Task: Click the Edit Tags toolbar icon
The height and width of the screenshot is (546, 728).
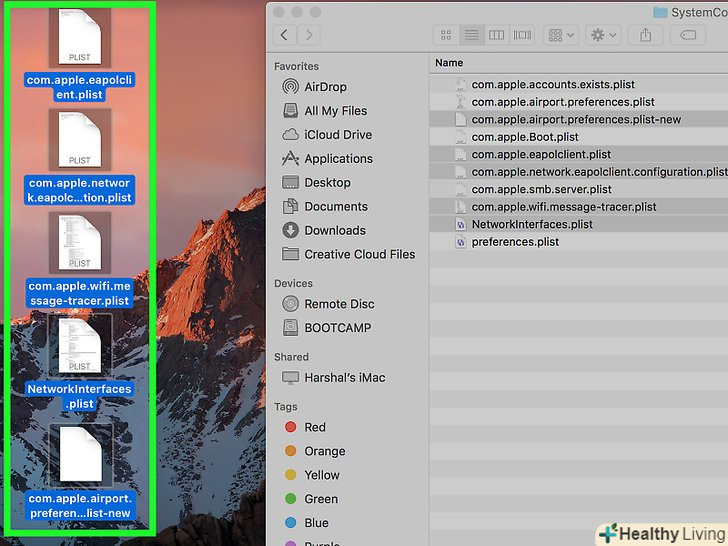Action: (x=688, y=35)
